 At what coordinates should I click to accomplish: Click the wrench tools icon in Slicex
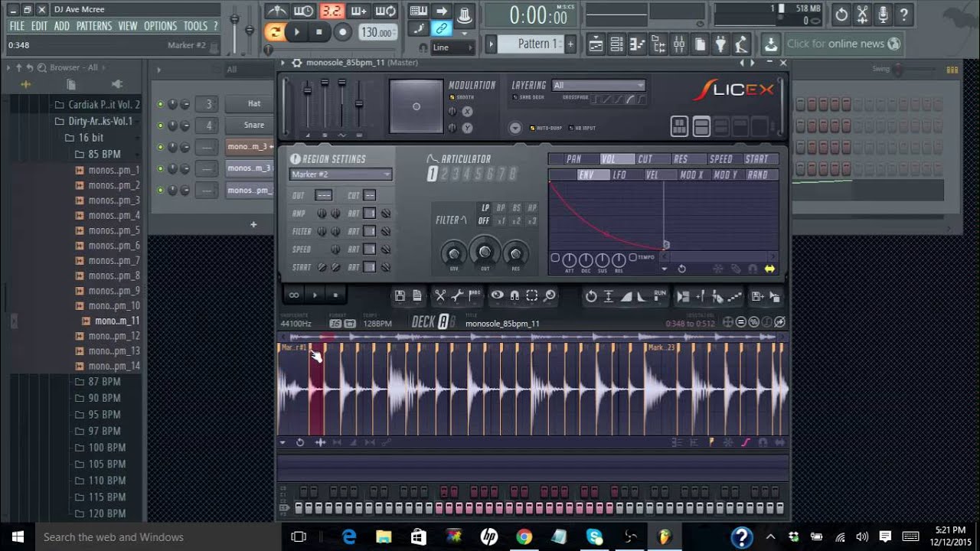point(458,295)
